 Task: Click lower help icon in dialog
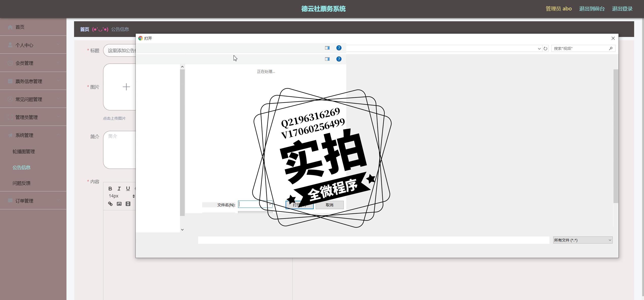coord(339,59)
